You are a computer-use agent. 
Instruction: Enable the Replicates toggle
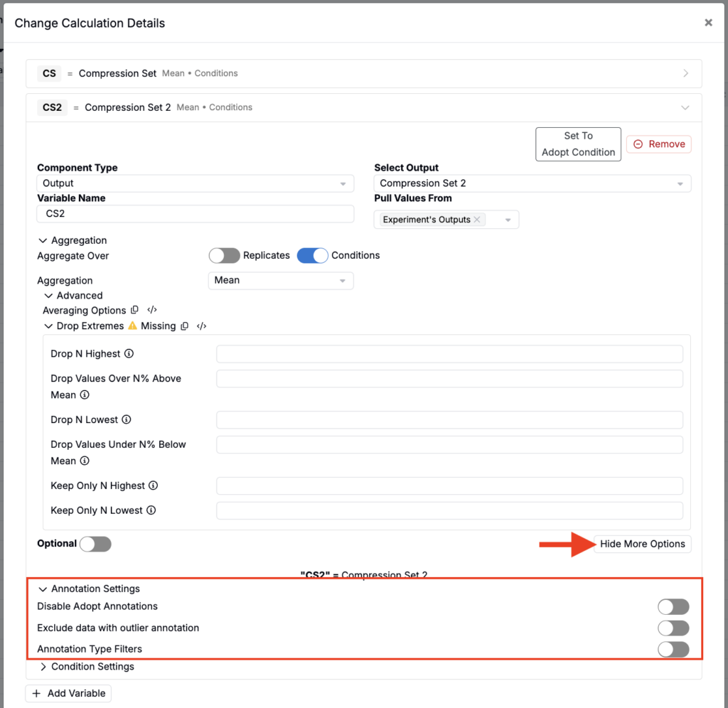point(224,255)
